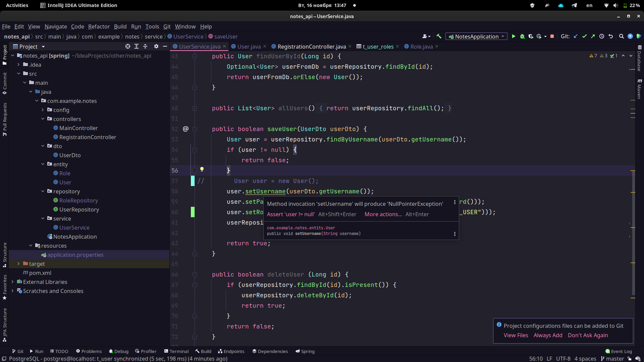The height and width of the screenshot is (362, 644).
Task: Open the Profiler tool window
Action: coord(146,351)
